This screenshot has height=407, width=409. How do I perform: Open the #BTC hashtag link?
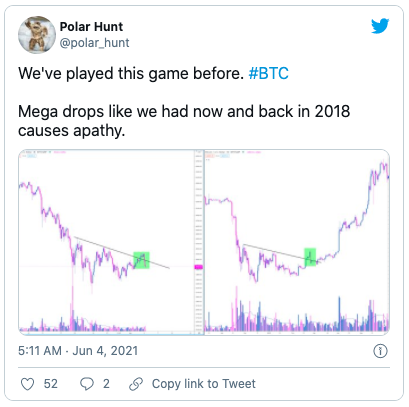tap(269, 73)
